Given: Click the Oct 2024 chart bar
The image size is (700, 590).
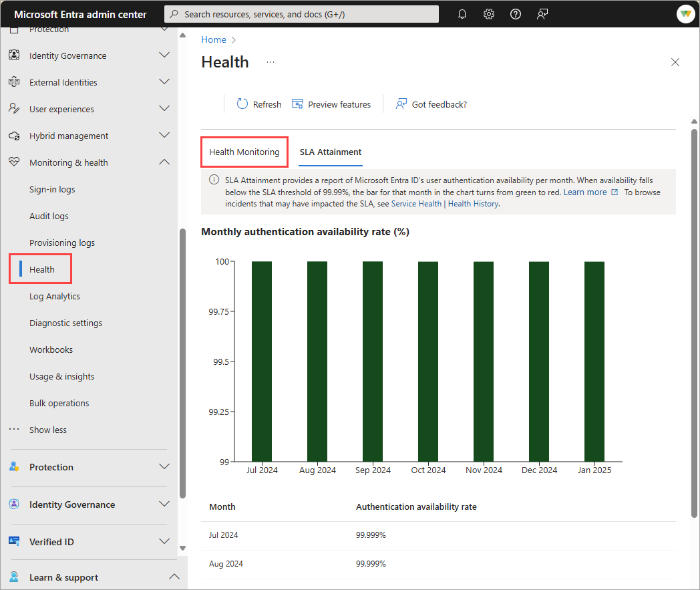Looking at the screenshot, I should point(428,361).
